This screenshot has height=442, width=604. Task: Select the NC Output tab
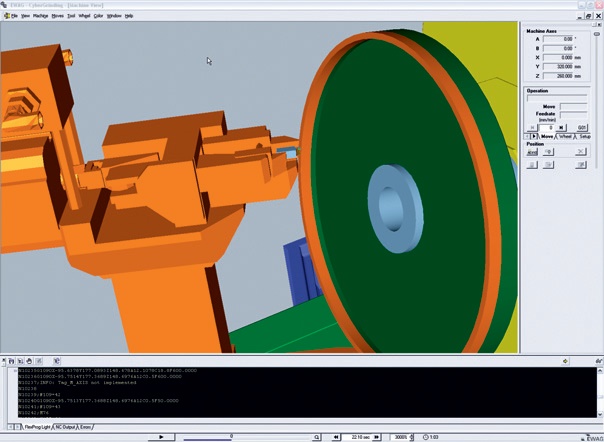(x=65, y=427)
